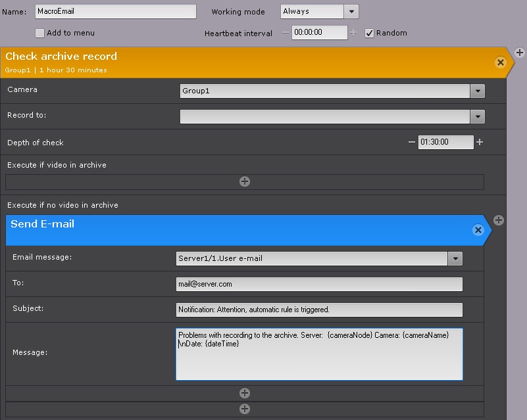Click plus below the Message field
The width and height of the screenshot is (527, 420).
(x=245, y=393)
